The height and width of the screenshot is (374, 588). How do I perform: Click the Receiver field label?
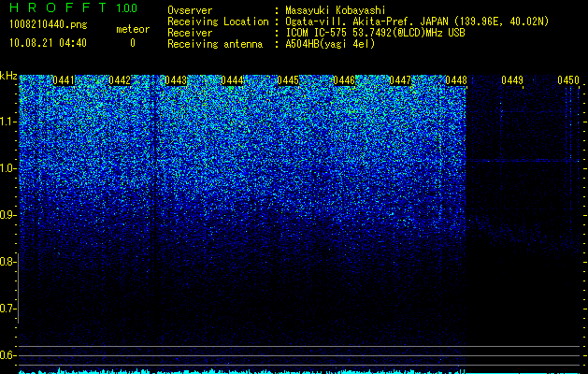190,33
